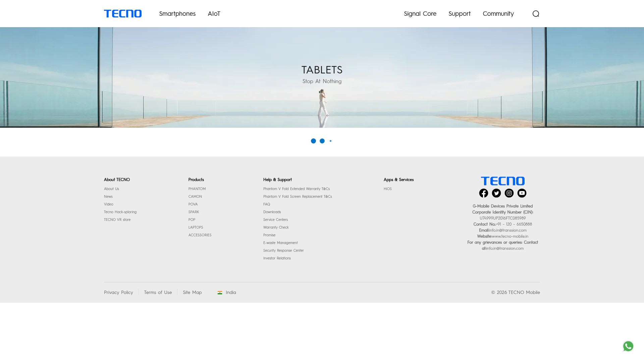Screen dimensions: 644x362
Task: Open the Promise link
Action: point(269,235)
